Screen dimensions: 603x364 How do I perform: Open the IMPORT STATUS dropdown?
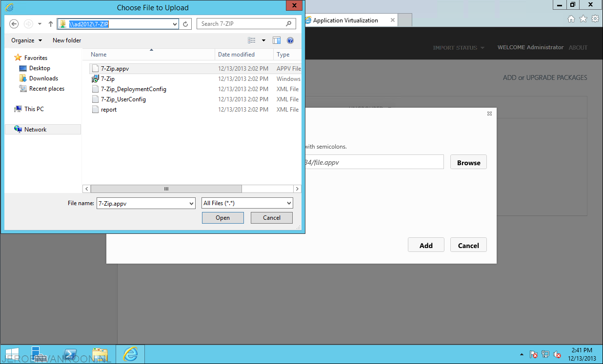(459, 48)
